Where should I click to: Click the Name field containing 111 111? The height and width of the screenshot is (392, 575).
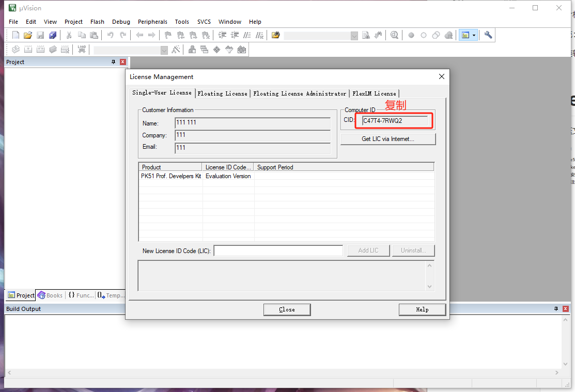point(253,123)
